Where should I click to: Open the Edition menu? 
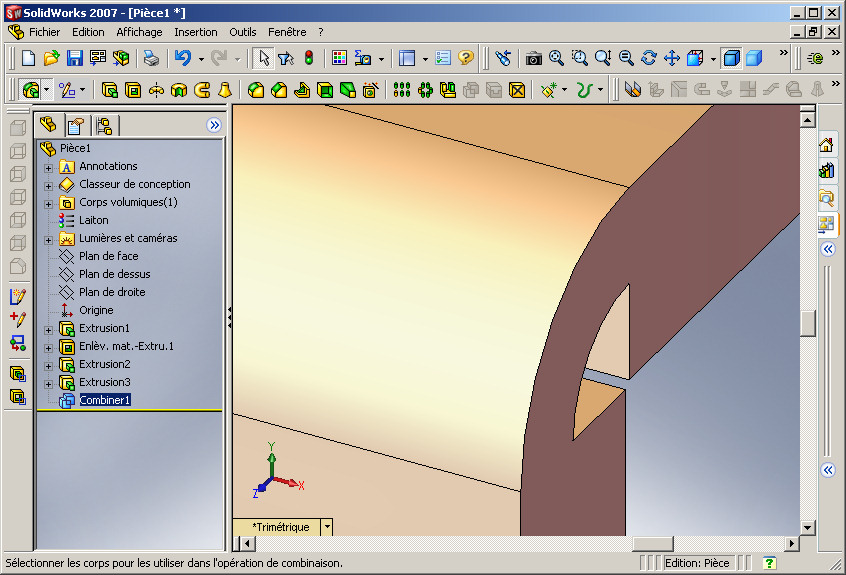click(x=88, y=32)
